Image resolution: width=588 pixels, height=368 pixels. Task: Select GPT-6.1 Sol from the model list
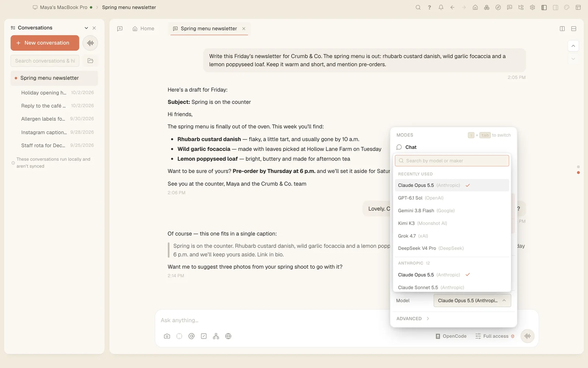(452, 198)
